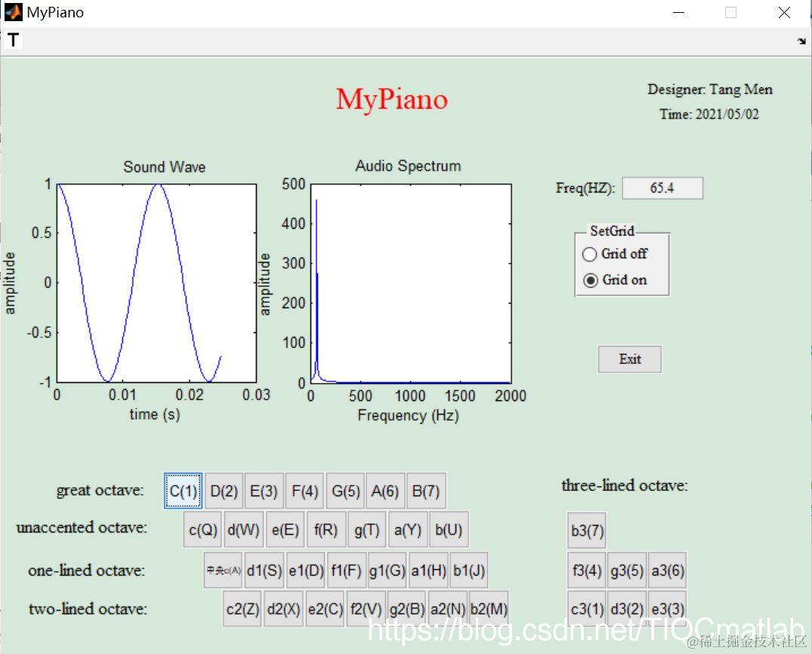Play one-lined octave key d1(S)

coord(264,570)
